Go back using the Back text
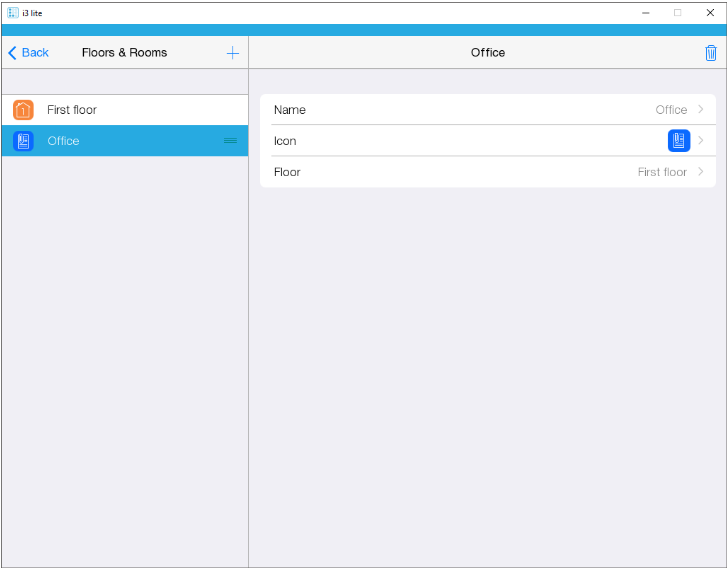 click(x=35, y=53)
